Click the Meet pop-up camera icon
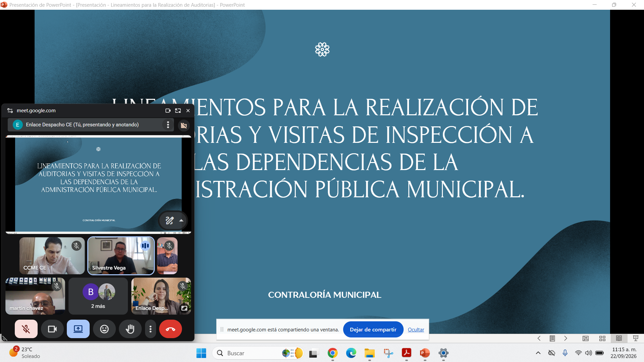Screen dimensions: 644x362 [x=168, y=111]
